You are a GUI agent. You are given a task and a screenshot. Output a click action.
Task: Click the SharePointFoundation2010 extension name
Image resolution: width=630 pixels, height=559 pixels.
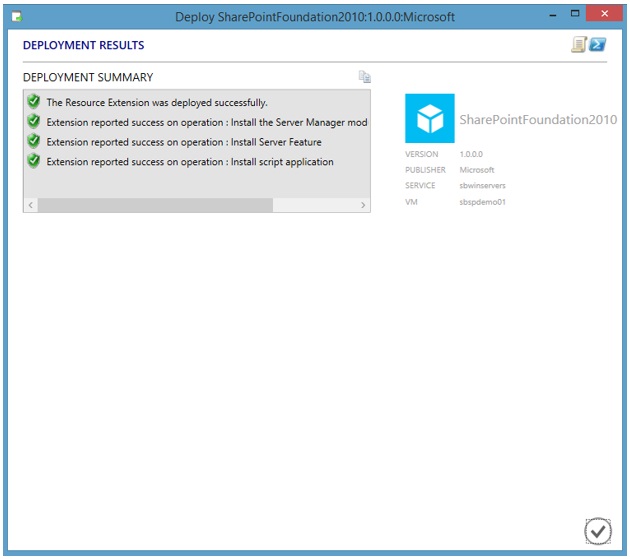click(538, 119)
